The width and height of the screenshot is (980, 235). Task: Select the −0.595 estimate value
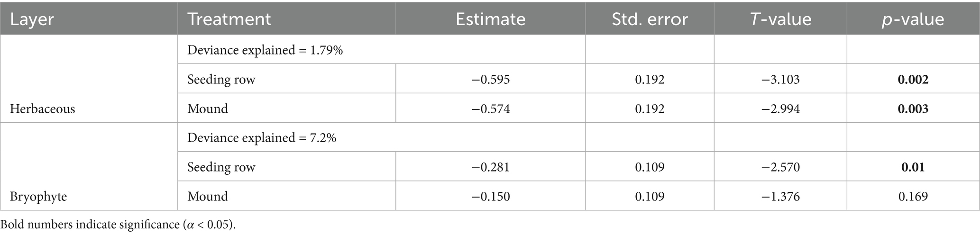490,79
